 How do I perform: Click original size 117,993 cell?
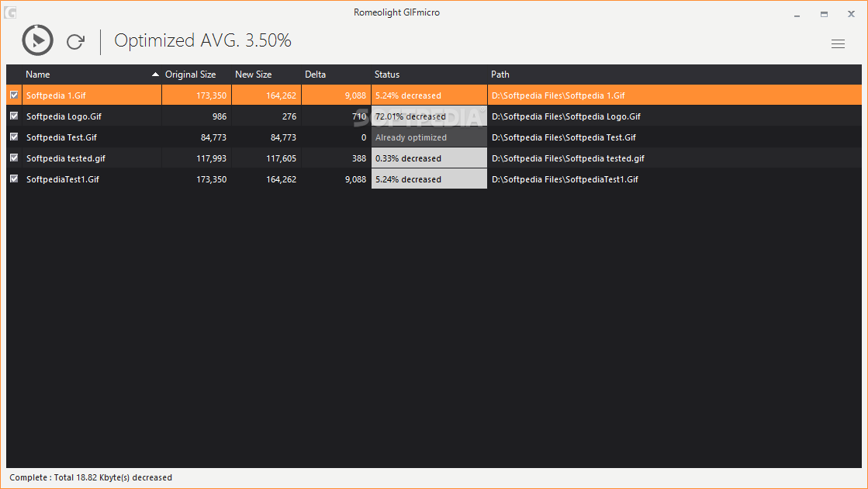point(212,158)
